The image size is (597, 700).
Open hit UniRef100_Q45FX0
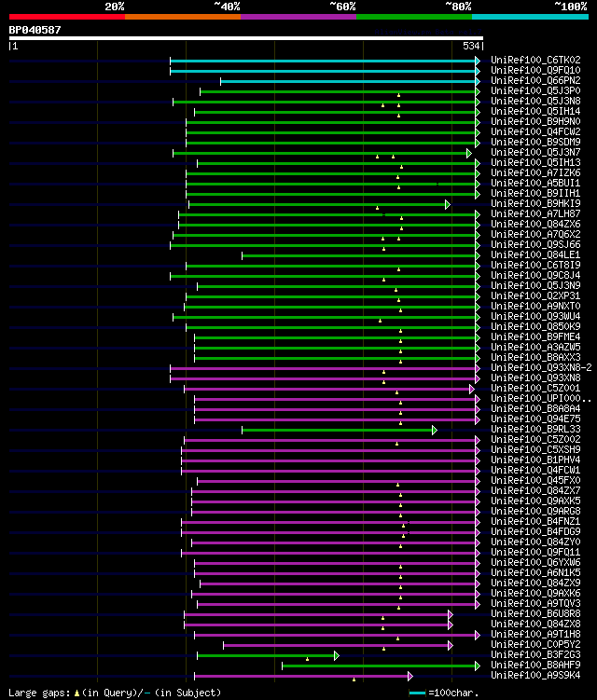click(535, 481)
